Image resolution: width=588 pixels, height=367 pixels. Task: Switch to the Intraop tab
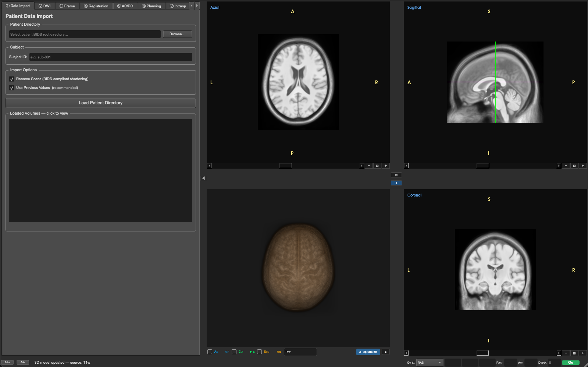(x=178, y=6)
